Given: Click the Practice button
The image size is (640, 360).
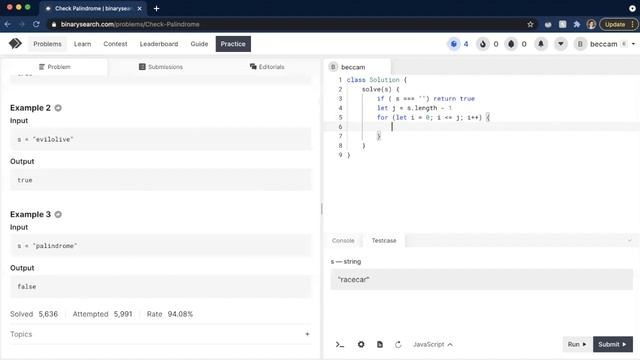Looking at the screenshot, I should 233,44.
